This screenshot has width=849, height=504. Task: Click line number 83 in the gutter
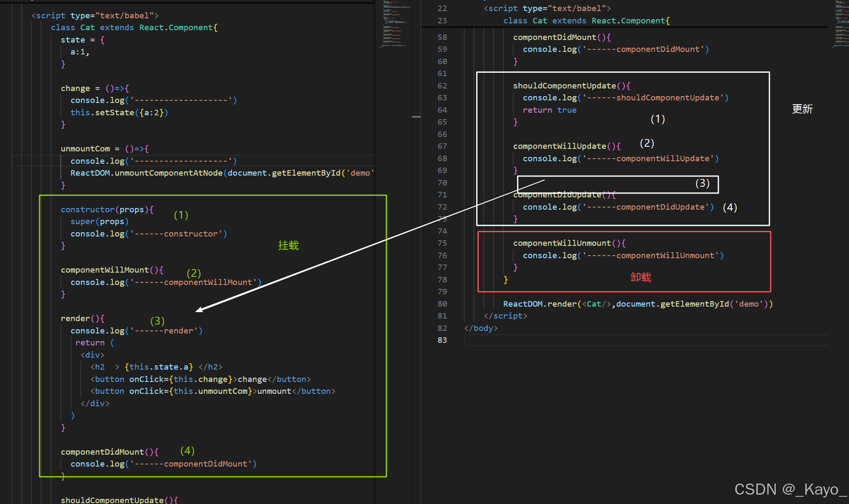442,340
